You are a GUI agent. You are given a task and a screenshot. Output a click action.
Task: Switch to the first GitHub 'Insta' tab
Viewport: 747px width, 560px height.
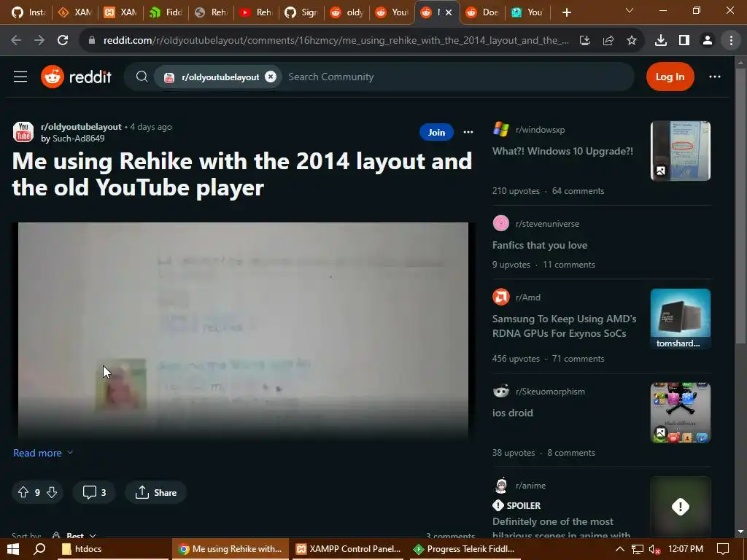pyautogui.click(x=28, y=12)
